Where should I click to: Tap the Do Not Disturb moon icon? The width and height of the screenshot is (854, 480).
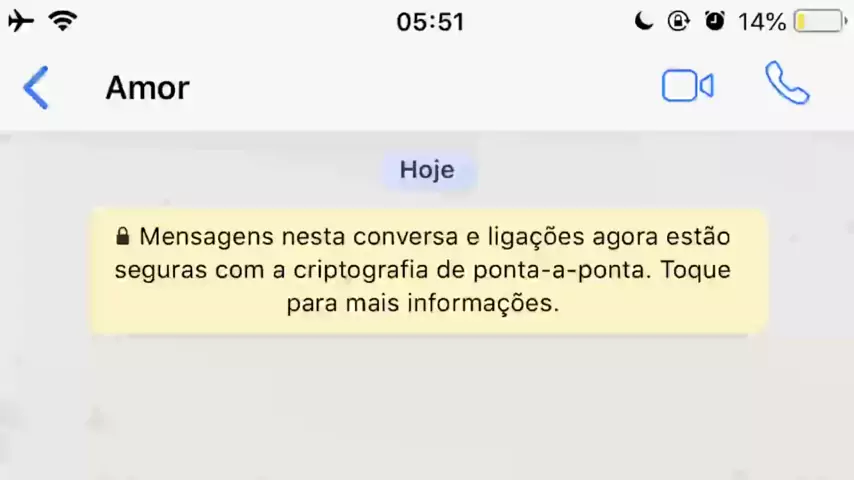click(x=643, y=21)
